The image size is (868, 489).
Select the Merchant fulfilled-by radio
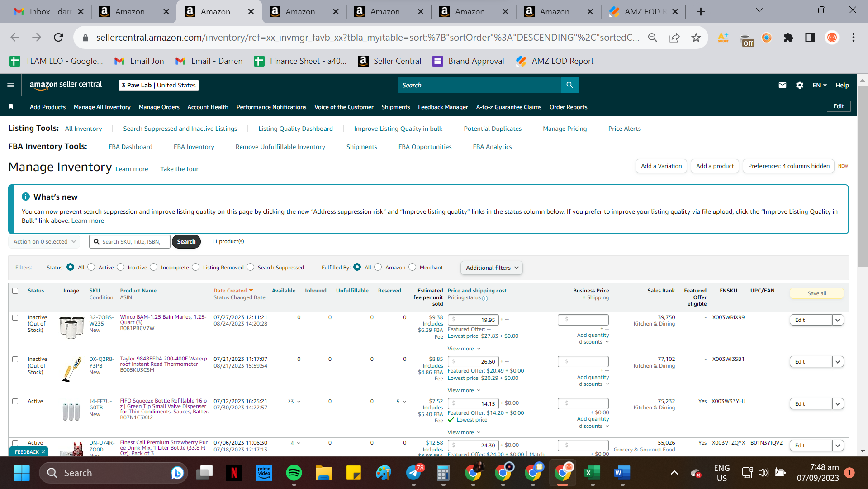click(413, 267)
